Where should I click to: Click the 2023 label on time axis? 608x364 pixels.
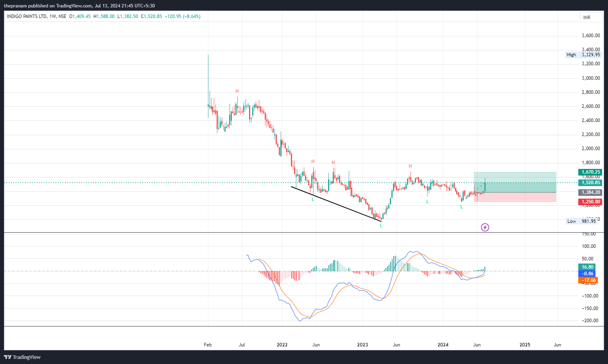[362, 345]
